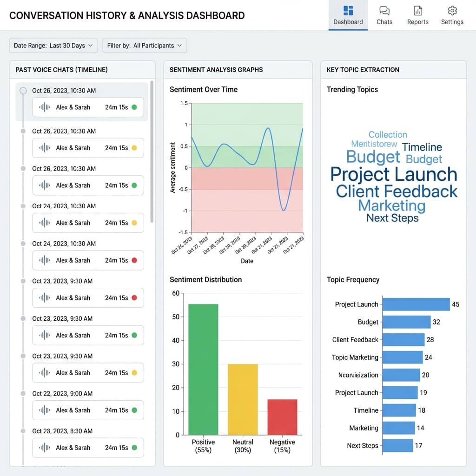Switch to the Chats tab
Screen dimensions: 476x476
tap(384, 15)
